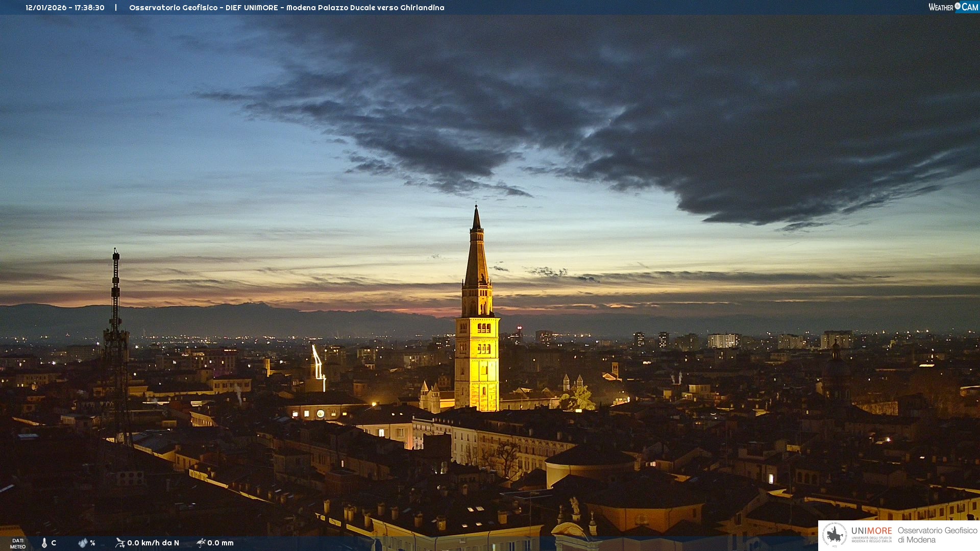Click the thermometer temperature icon
Viewport: 980px width, 551px height.
[44, 543]
